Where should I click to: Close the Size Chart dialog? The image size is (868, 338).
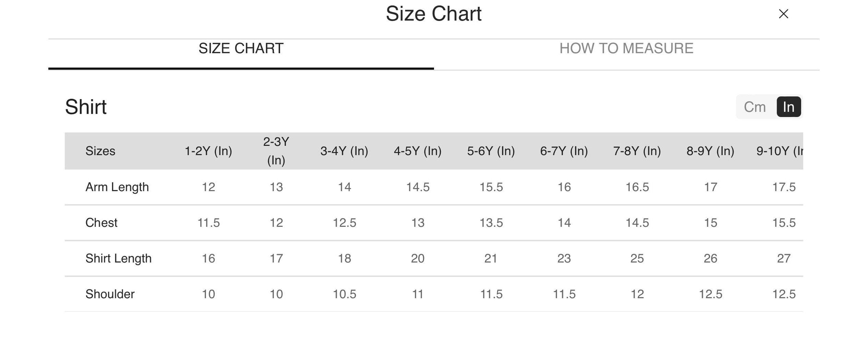coord(783,14)
